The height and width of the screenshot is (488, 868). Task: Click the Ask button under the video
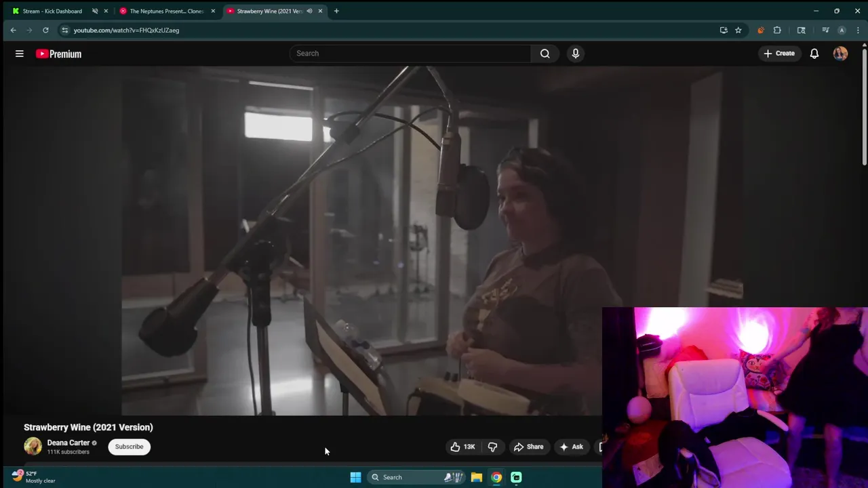(x=570, y=447)
